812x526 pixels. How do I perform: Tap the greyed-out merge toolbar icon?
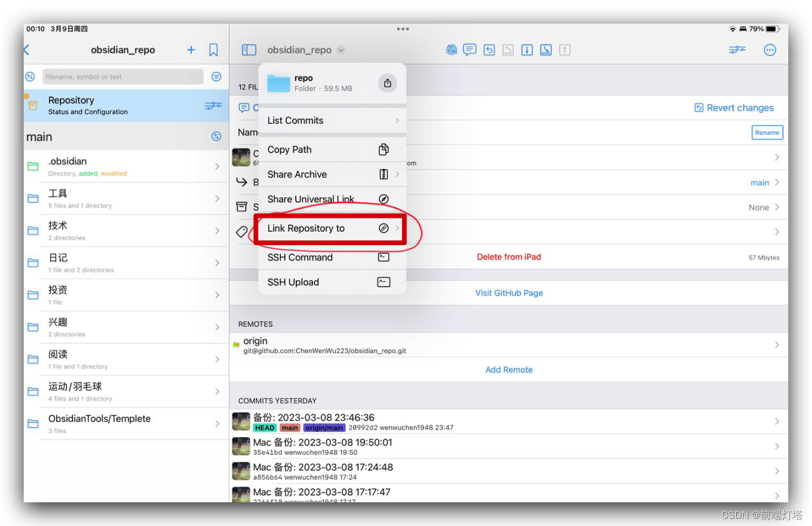[x=508, y=50]
